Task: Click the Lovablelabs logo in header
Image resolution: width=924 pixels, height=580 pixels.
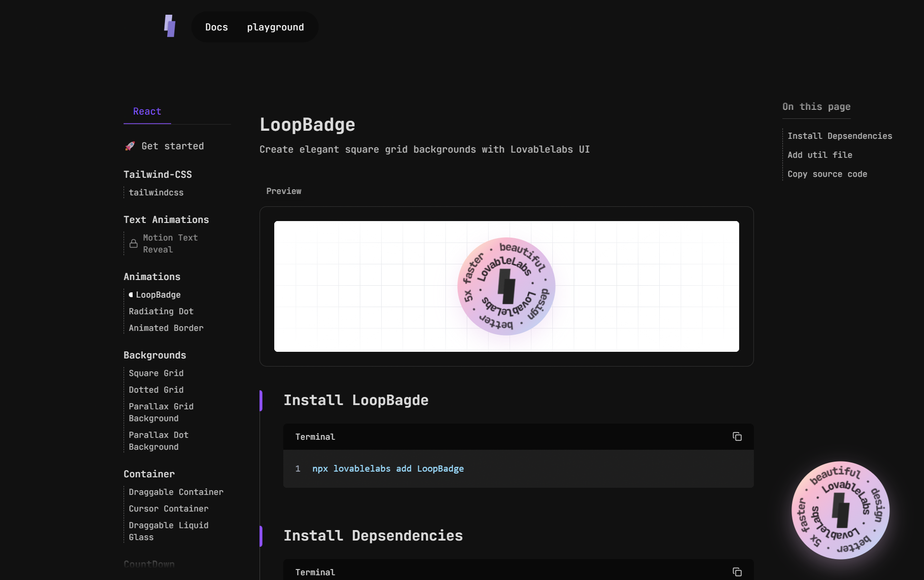Action: point(170,26)
